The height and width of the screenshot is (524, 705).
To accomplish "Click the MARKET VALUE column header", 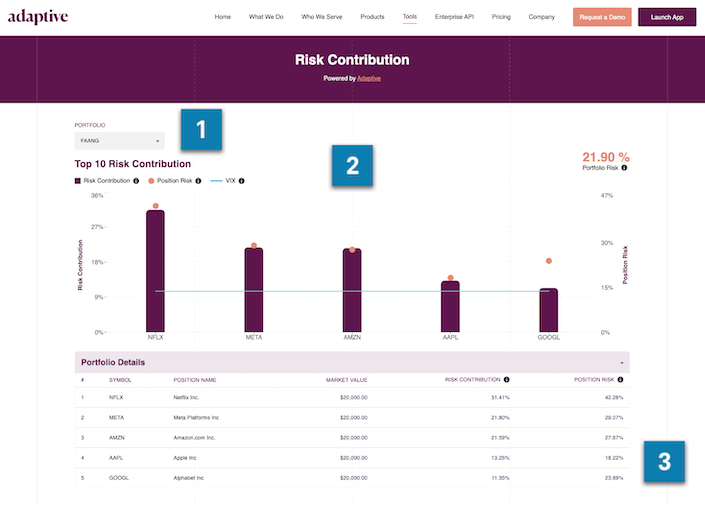I will click(x=347, y=380).
